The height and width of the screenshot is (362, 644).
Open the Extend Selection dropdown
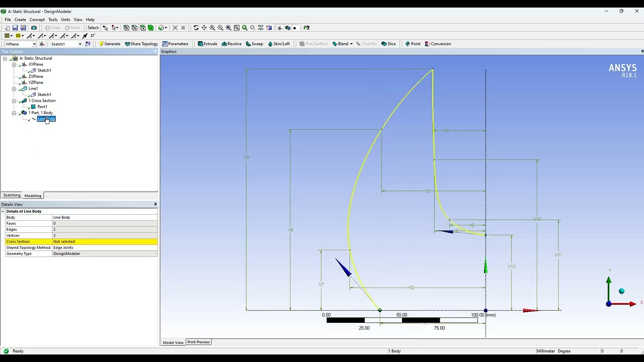tap(162, 28)
